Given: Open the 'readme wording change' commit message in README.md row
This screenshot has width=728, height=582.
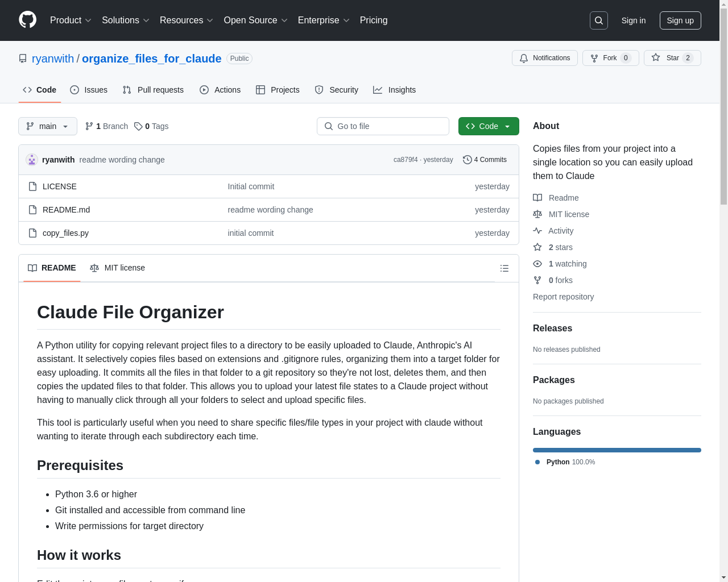Looking at the screenshot, I should (270, 210).
